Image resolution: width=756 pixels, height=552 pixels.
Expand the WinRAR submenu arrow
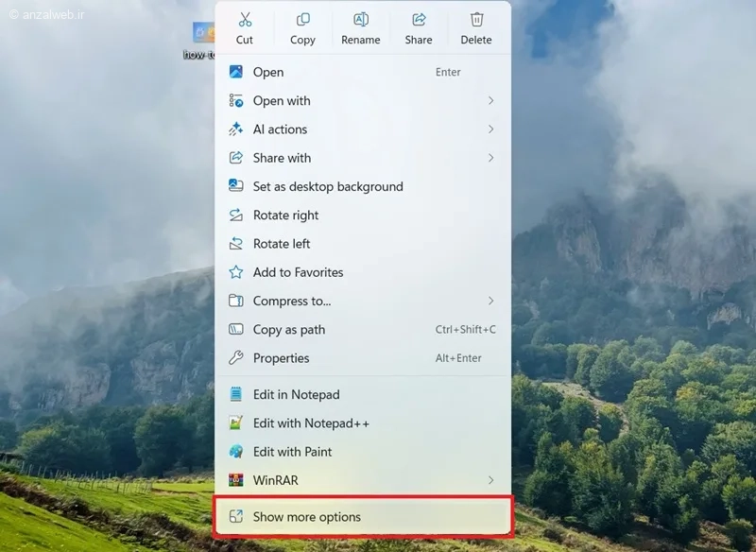click(x=490, y=480)
